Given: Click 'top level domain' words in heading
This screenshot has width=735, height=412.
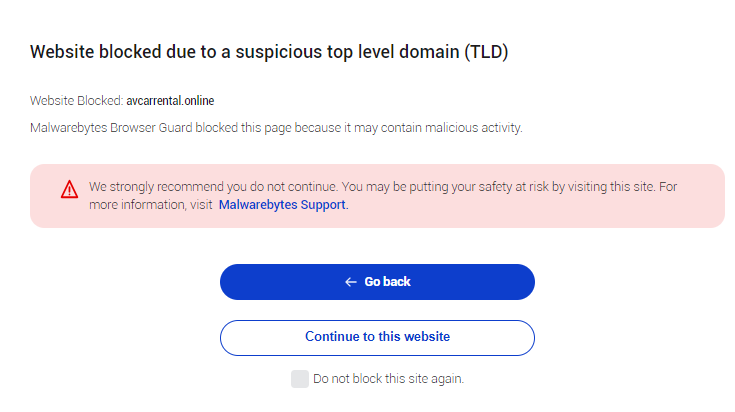Looking at the screenshot, I should click(386, 52).
